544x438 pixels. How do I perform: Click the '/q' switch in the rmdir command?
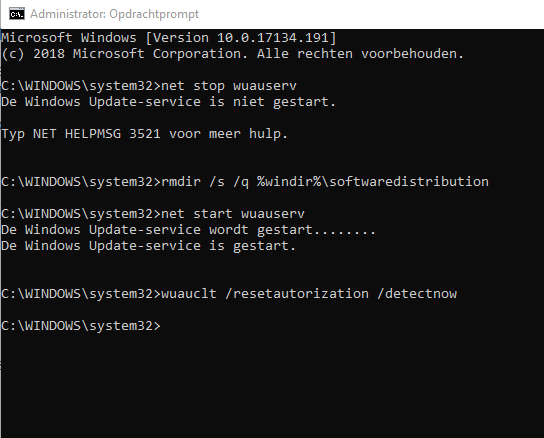(241, 182)
